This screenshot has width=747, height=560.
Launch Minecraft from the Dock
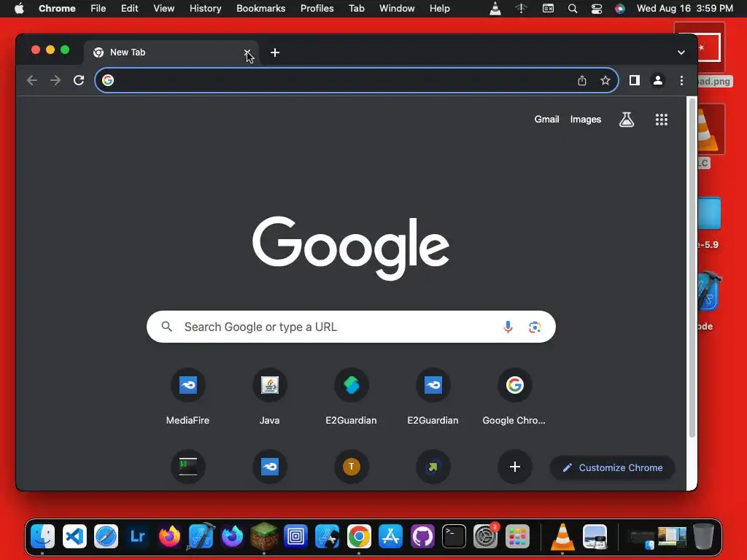coord(264,537)
